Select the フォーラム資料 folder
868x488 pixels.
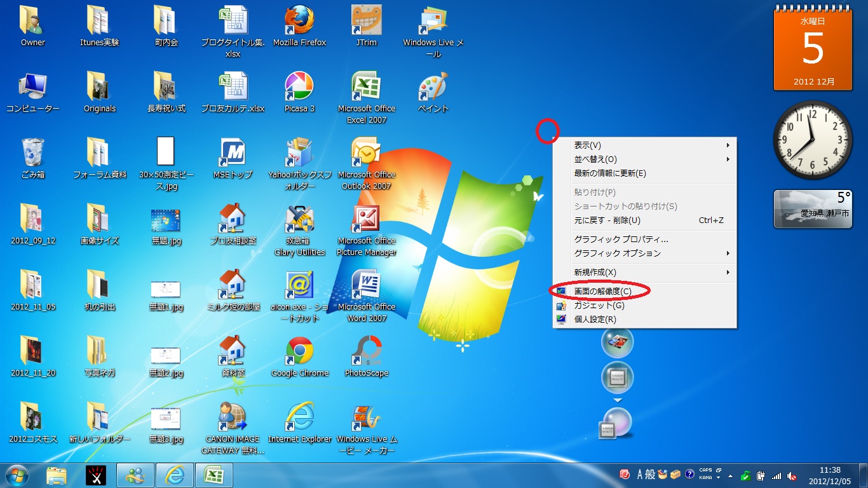click(x=100, y=159)
